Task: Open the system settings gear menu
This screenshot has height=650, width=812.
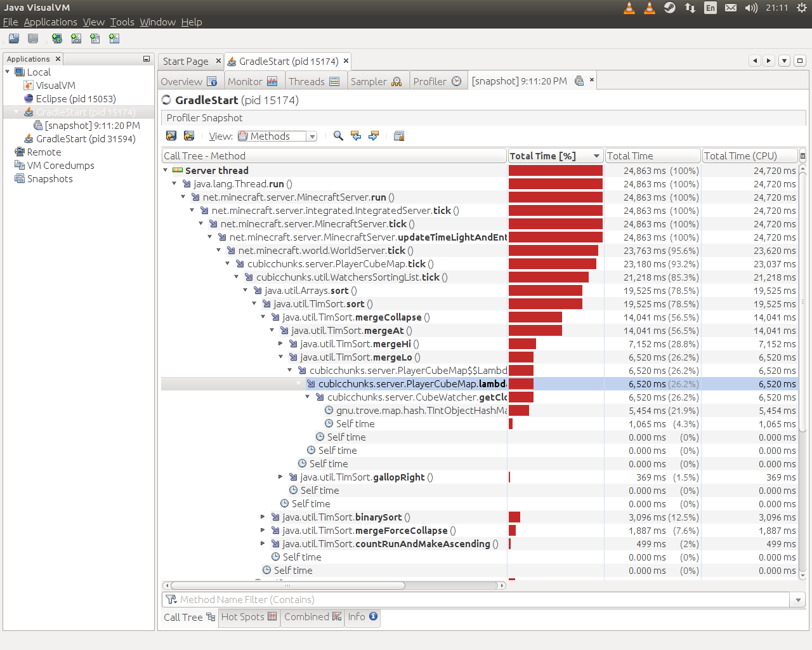Action: coord(801,8)
